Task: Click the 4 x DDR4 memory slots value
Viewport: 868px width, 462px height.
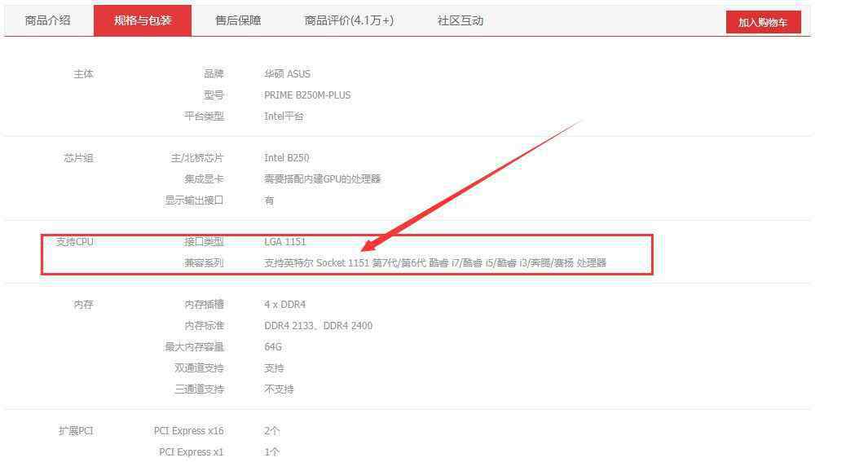Action: [x=285, y=305]
